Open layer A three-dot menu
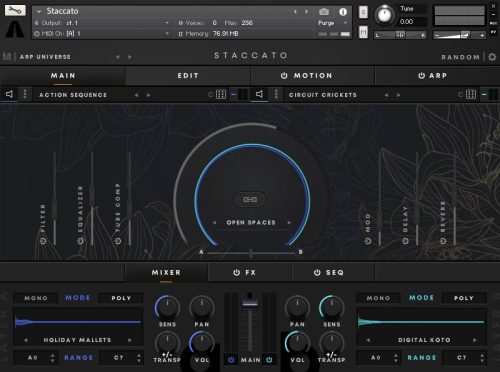Viewport: 500px width, 372px height. (25, 94)
